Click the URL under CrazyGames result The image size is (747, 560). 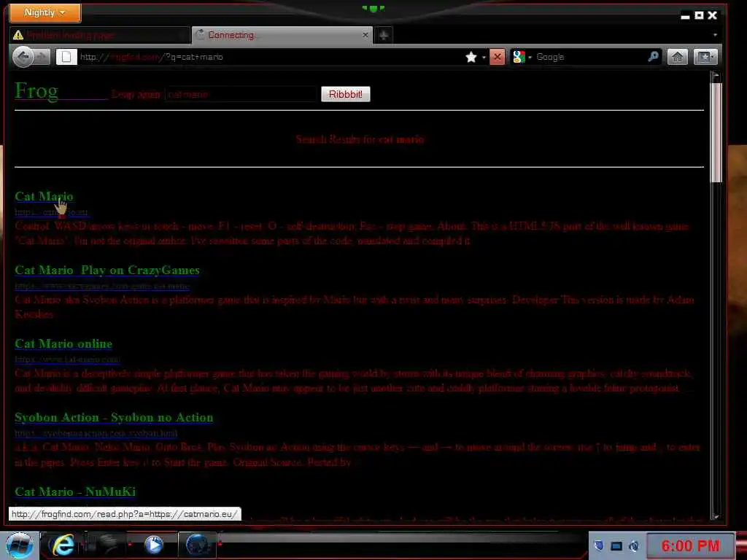tap(102, 285)
